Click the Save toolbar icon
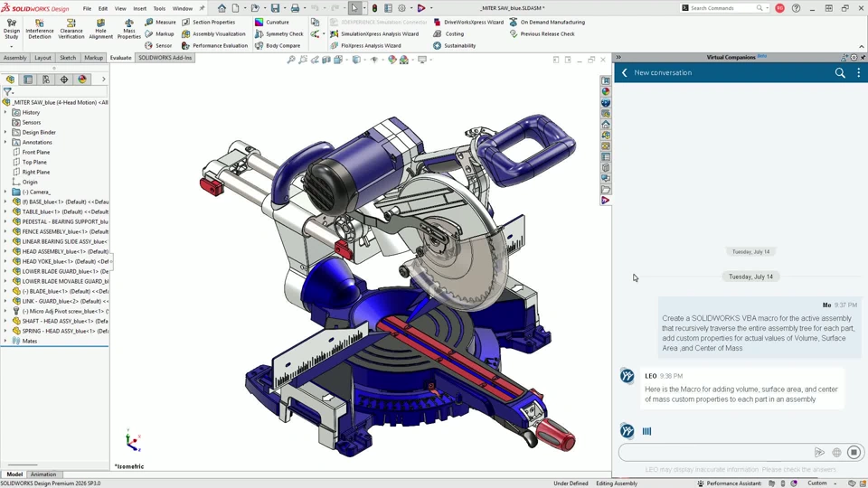 (x=275, y=8)
